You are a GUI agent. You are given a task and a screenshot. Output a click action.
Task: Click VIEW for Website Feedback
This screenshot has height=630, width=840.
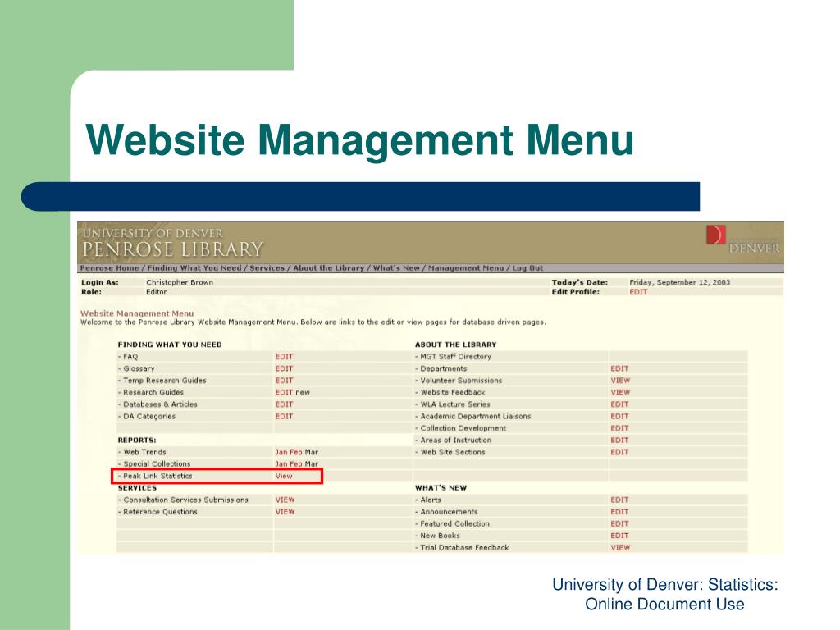click(x=620, y=392)
